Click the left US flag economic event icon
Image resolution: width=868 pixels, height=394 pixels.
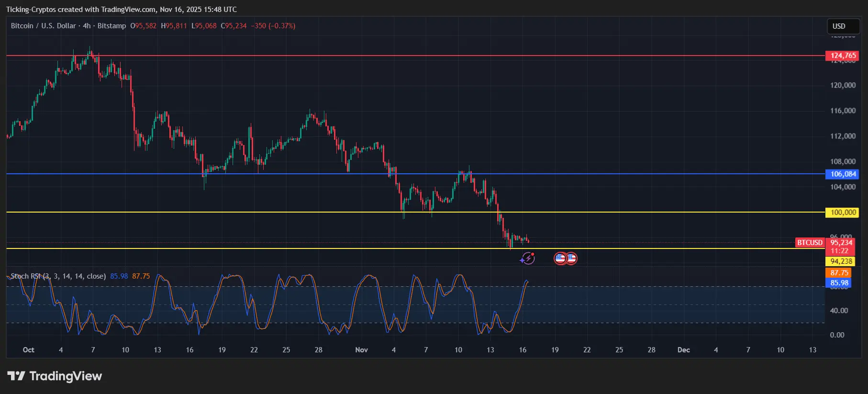tap(560, 259)
